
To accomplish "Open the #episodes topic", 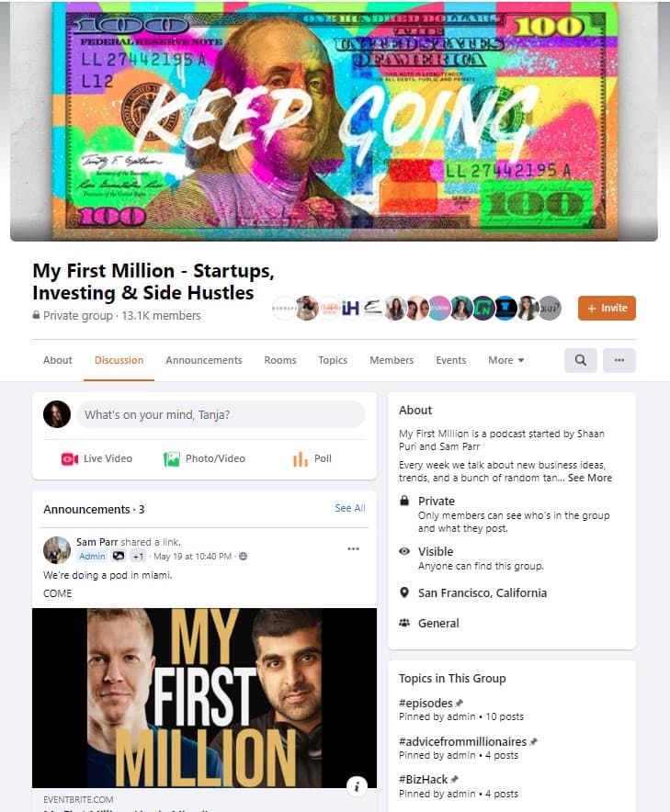I will 426,704.
